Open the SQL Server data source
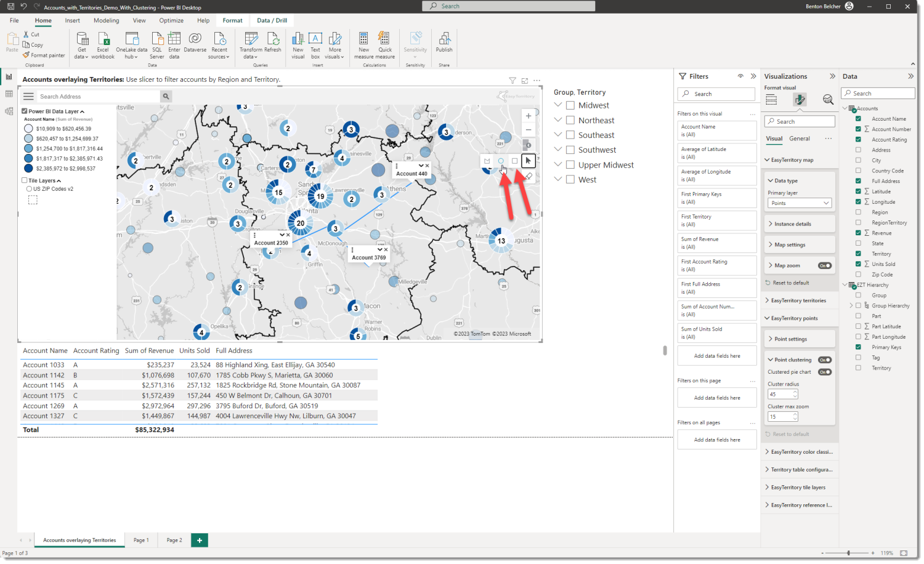Image resolution: width=924 pixels, height=564 pixels. (x=157, y=44)
